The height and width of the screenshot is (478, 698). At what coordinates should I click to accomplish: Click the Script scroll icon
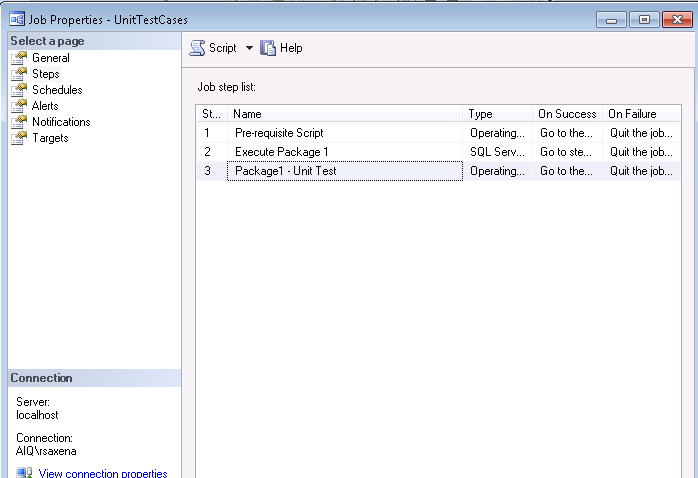(x=197, y=48)
